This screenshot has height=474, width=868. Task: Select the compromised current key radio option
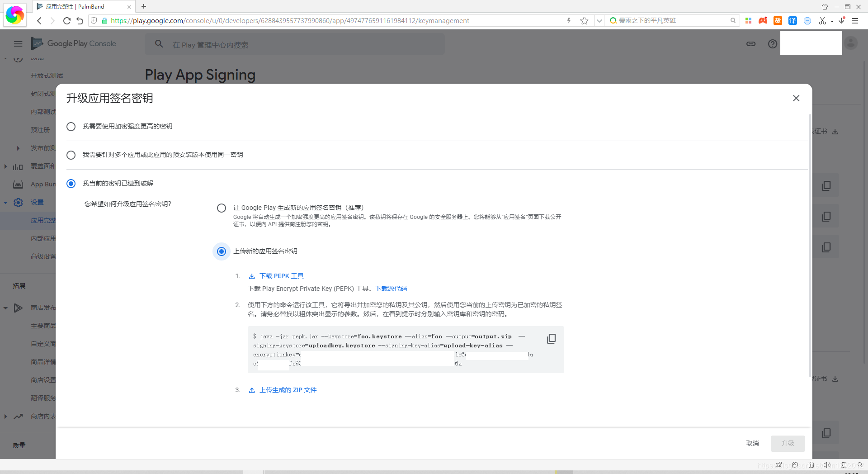[71, 184]
